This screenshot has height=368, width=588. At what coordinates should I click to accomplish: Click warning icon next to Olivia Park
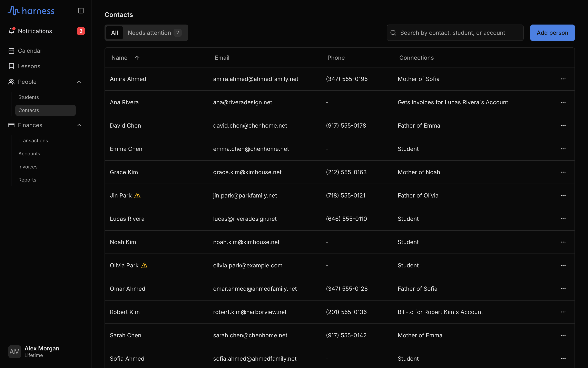click(x=144, y=265)
